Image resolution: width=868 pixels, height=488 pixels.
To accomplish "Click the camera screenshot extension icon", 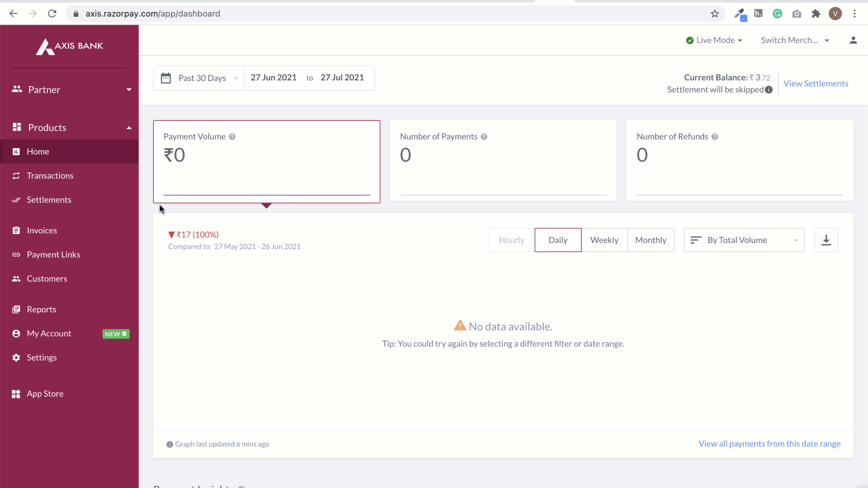I will [797, 14].
